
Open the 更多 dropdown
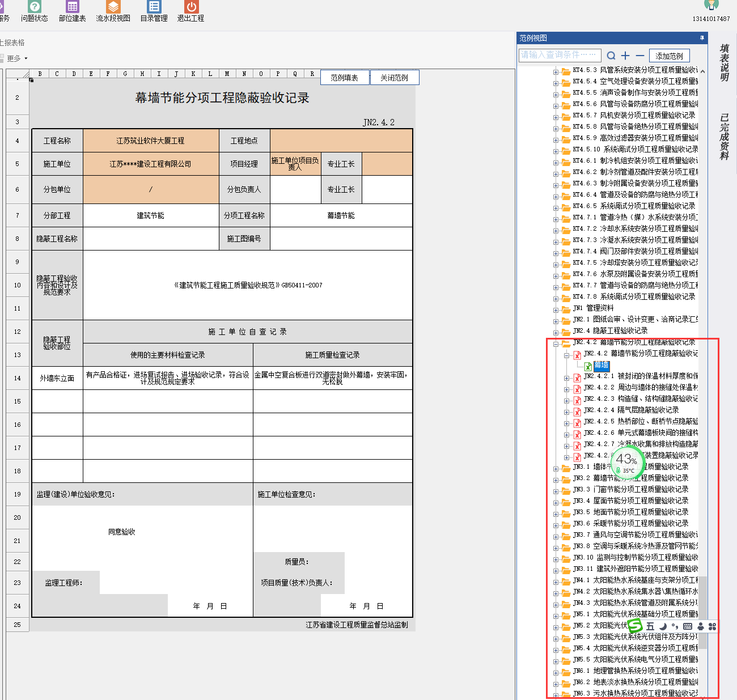(x=16, y=58)
